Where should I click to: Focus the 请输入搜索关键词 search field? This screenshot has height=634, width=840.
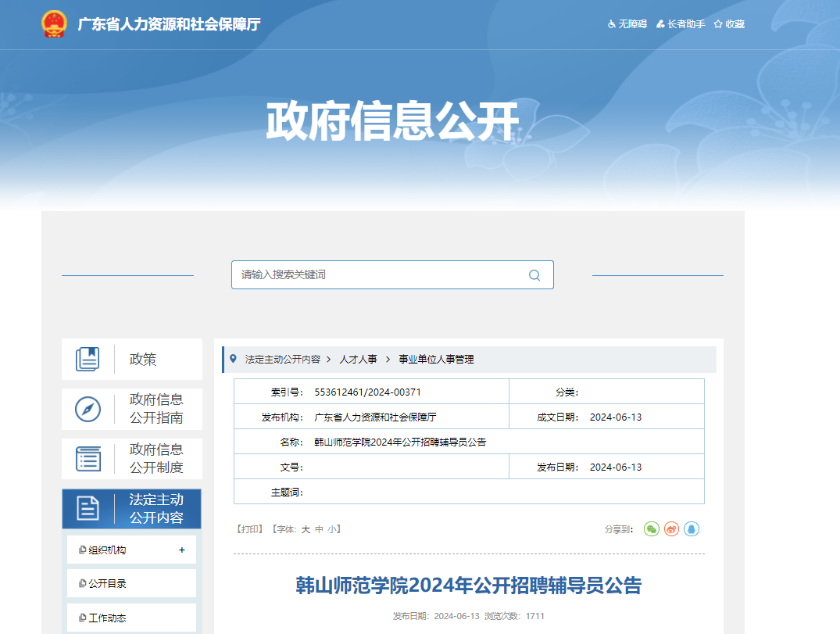[x=393, y=275]
